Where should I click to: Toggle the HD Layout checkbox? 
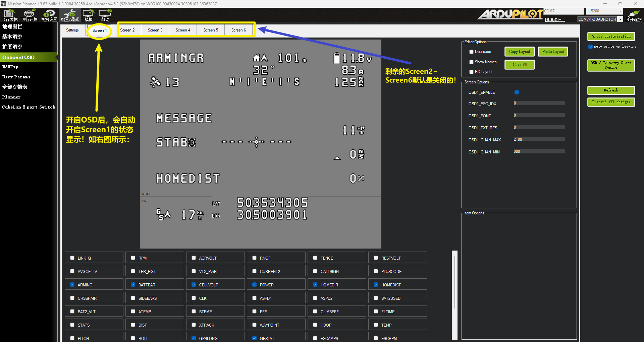(471, 72)
